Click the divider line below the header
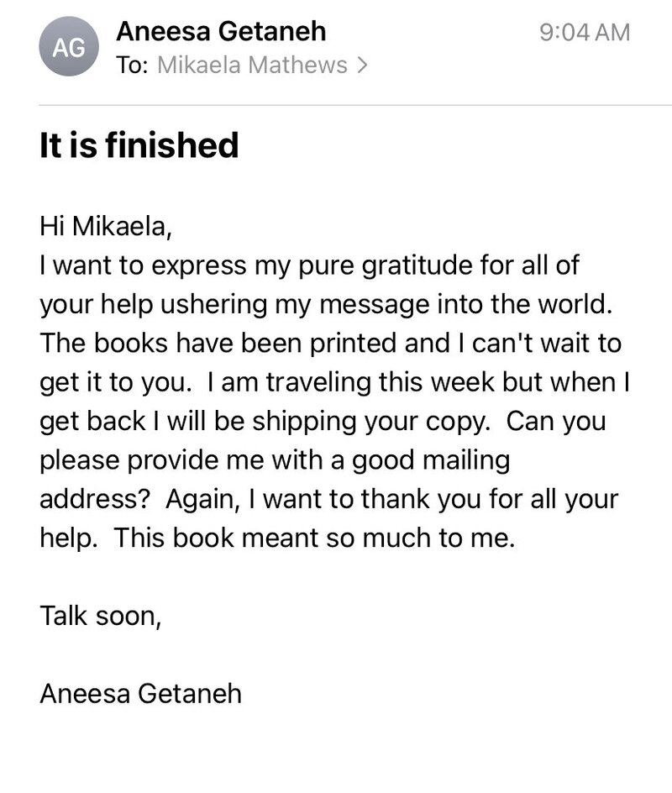672x793 pixels. [355, 105]
